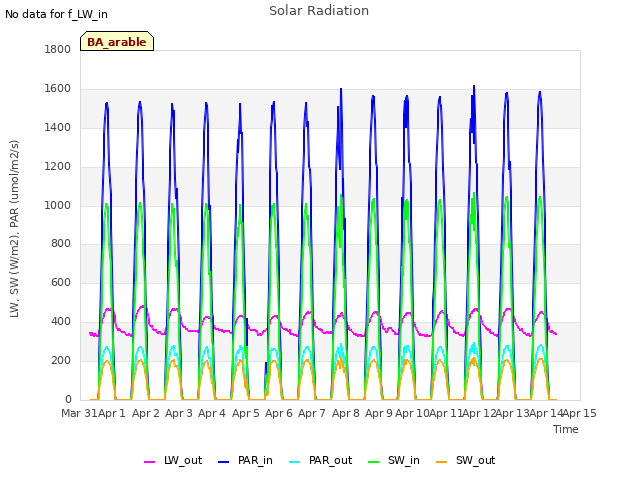This screenshot has width=640, height=480.
Task: Click the 'No data for f_LW_in' message
Action: coord(56,14)
